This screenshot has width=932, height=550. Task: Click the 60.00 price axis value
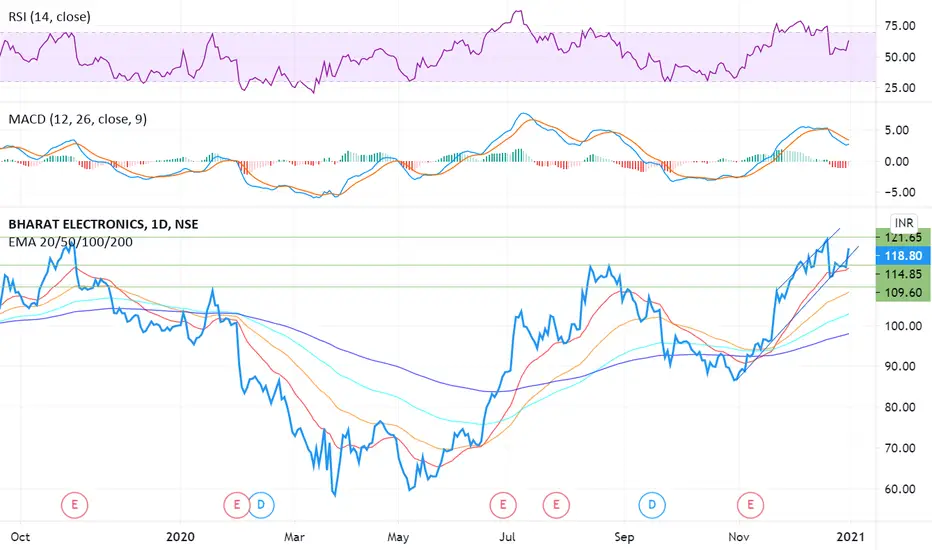click(900, 489)
